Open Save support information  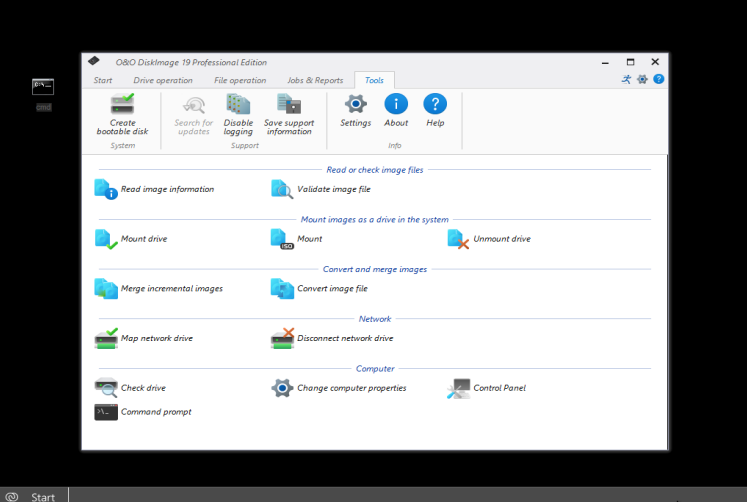[289, 114]
